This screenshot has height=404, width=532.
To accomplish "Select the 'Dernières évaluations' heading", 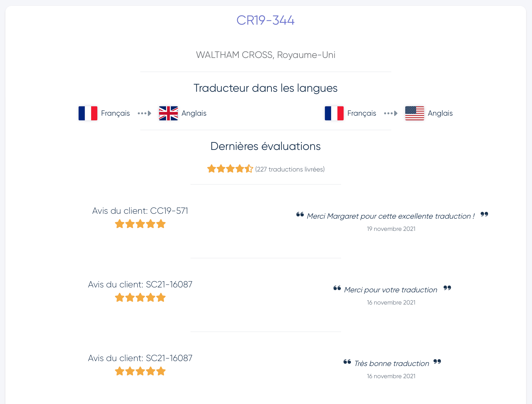I will point(266,146).
